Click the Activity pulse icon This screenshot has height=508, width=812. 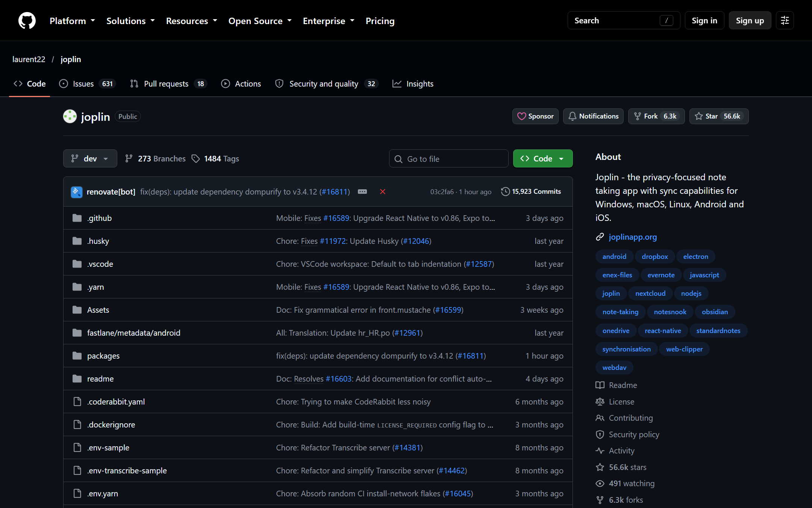click(600, 451)
